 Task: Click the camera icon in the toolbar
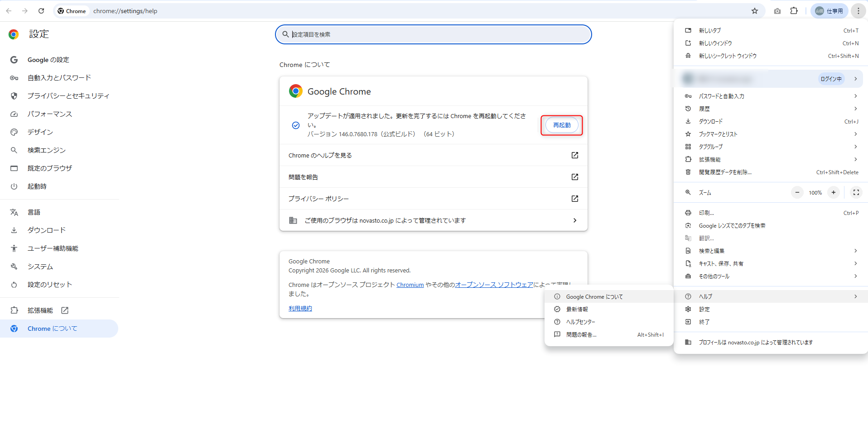coord(777,11)
